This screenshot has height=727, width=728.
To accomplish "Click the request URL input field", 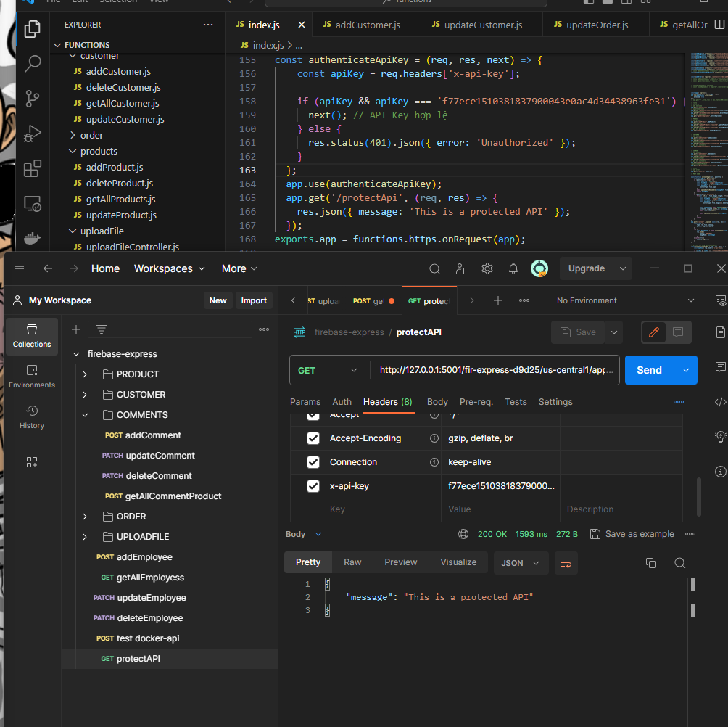I will click(497, 370).
